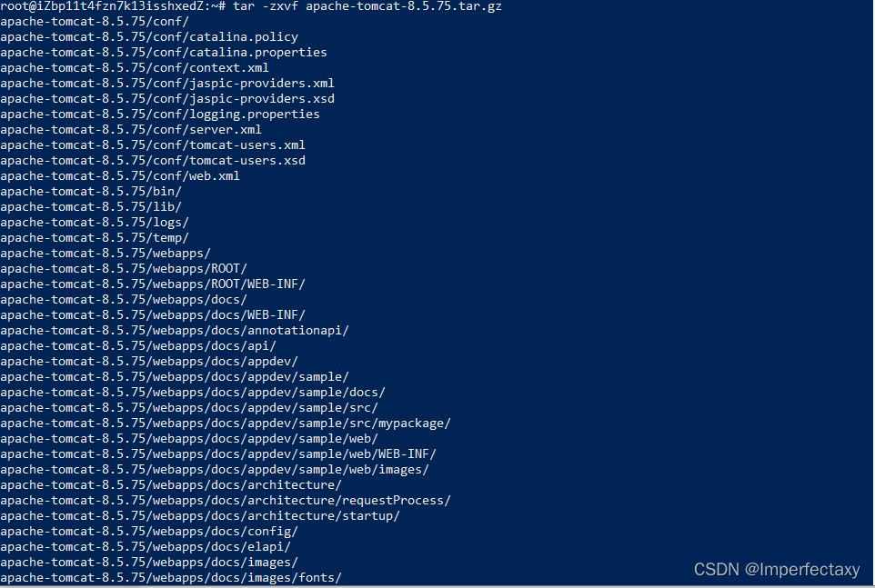Click the conf/server.xml line
Screen dimensions: 875x588
pyautogui.click(x=131, y=129)
